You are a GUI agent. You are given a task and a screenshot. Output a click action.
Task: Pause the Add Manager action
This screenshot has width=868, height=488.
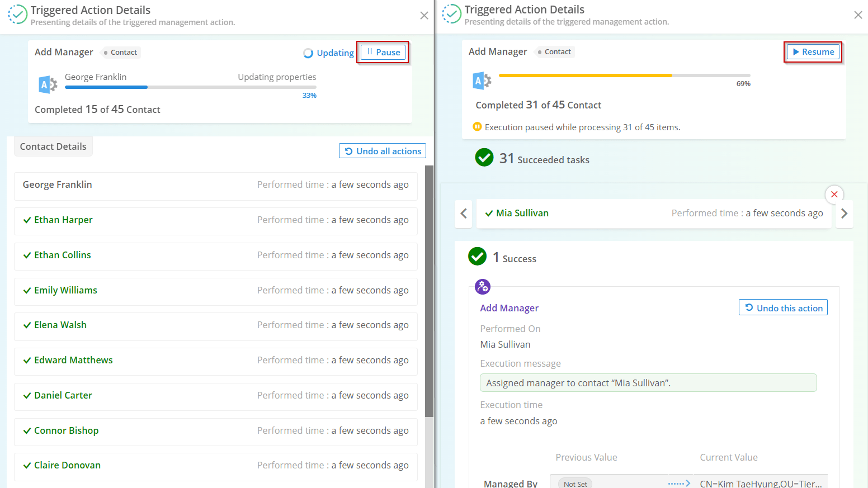[383, 52]
